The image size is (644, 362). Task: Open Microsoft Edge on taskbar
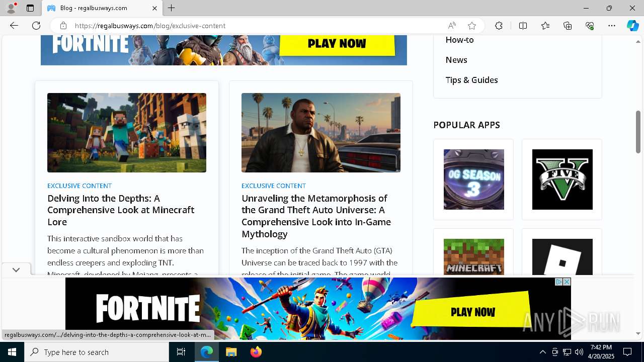tap(207, 352)
